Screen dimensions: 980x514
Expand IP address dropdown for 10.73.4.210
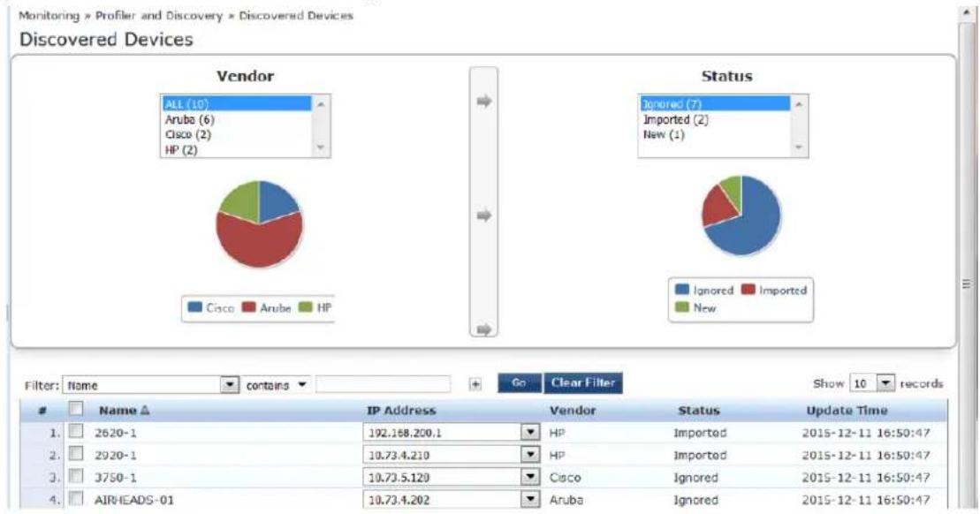click(x=530, y=455)
